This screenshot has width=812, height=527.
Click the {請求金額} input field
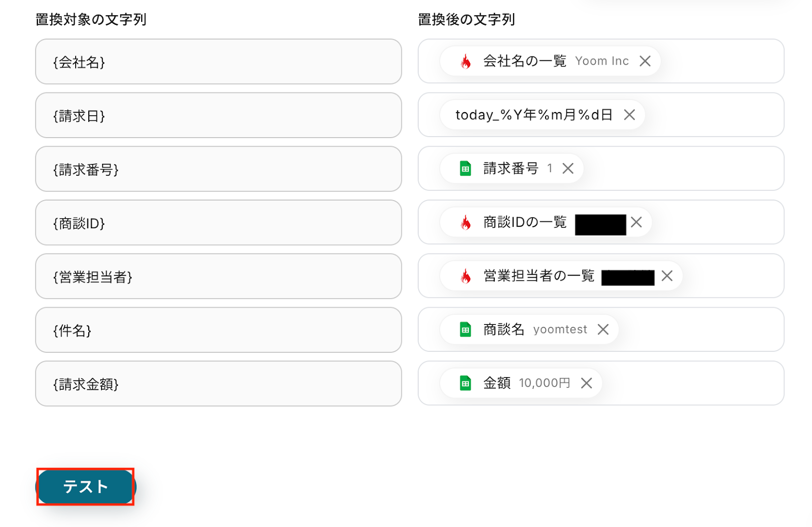218,384
